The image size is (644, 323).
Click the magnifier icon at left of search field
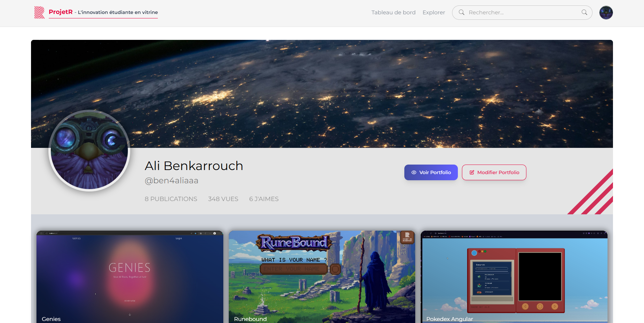[461, 13]
